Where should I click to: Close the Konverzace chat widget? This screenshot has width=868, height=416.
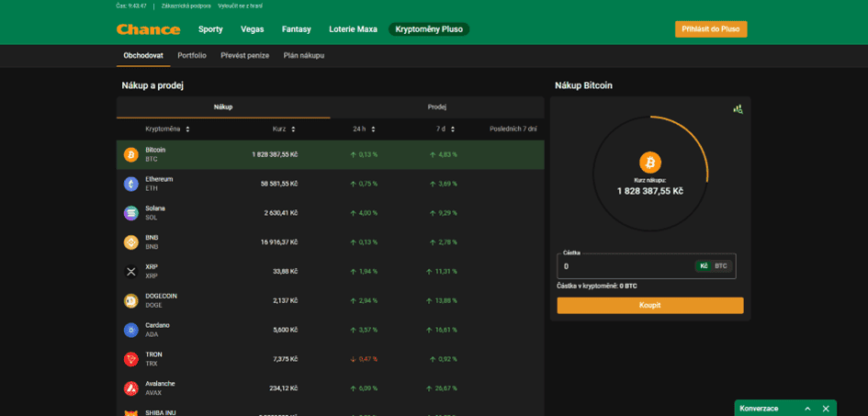pyautogui.click(x=826, y=409)
